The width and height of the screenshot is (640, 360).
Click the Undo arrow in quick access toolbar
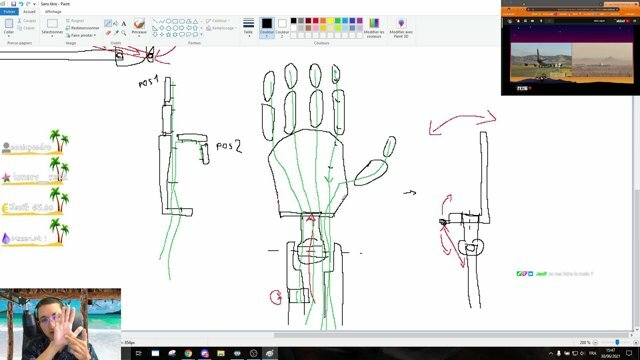point(21,4)
